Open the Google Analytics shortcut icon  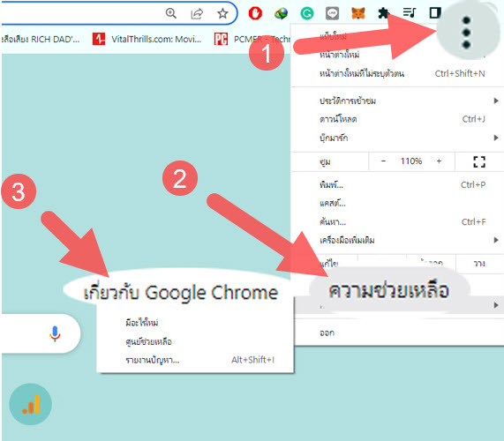point(31,404)
